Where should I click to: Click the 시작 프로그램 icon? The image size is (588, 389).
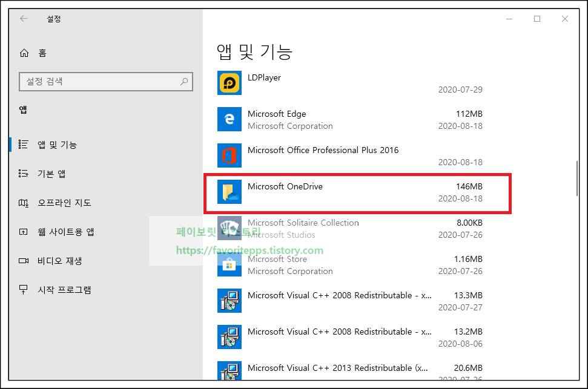23,290
